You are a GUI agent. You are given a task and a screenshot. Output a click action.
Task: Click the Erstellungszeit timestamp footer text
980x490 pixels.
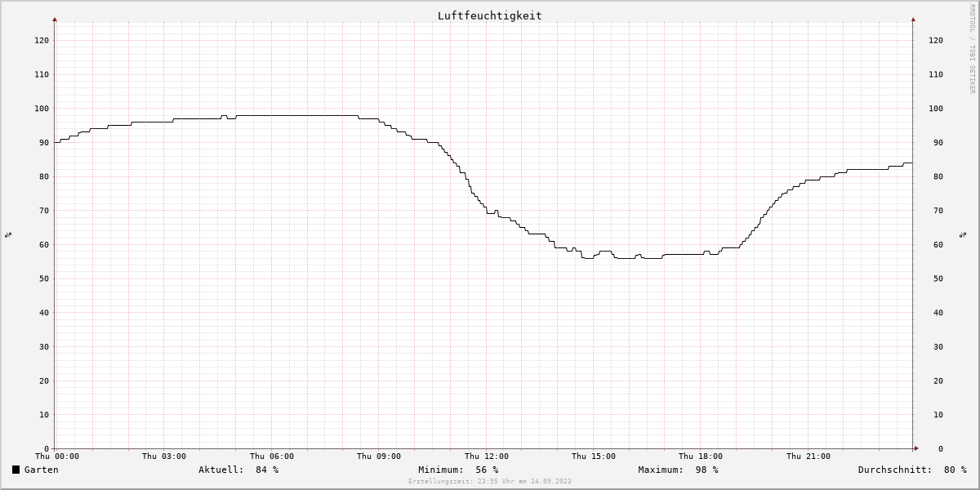[490, 481]
